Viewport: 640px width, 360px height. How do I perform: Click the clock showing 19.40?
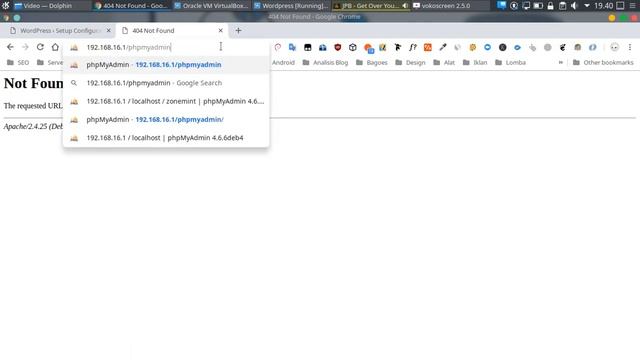pos(603,6)
